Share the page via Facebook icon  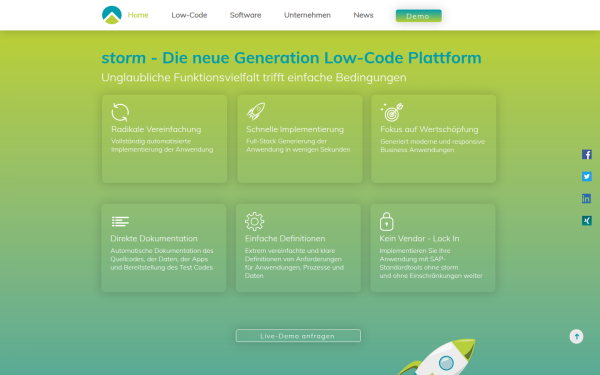587,154
